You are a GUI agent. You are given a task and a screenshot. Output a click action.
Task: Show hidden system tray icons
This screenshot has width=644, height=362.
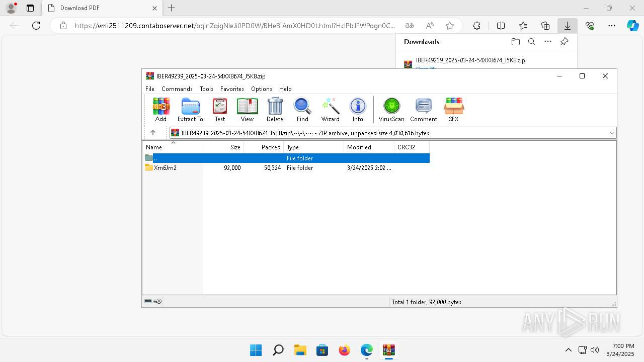pos(569,350)
